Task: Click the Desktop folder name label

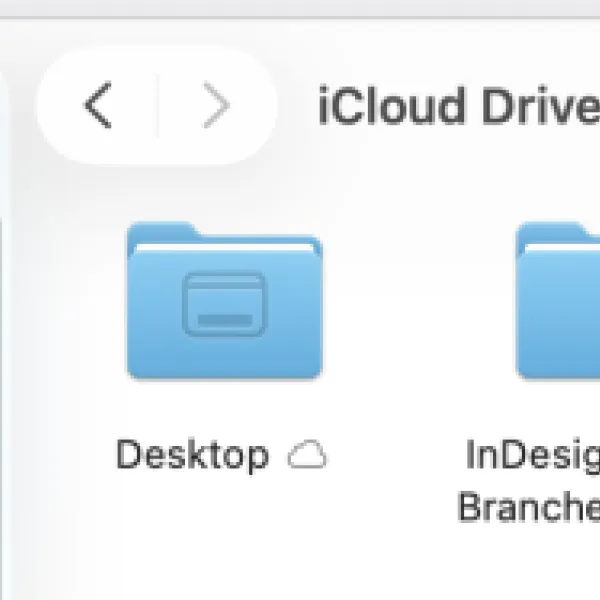Action: 192,455
